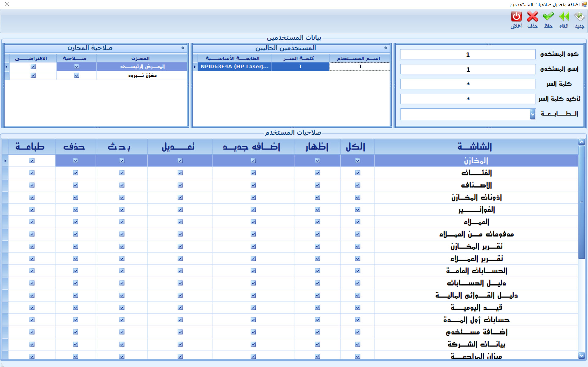Toggle الكل checkbox for إضافة مستخدم row
The width and height of the screenshot is (588, 367).
[x=357, y=332]
